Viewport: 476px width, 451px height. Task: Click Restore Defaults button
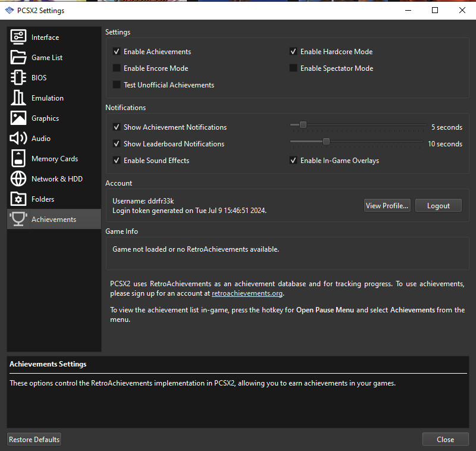pos(35,439)
